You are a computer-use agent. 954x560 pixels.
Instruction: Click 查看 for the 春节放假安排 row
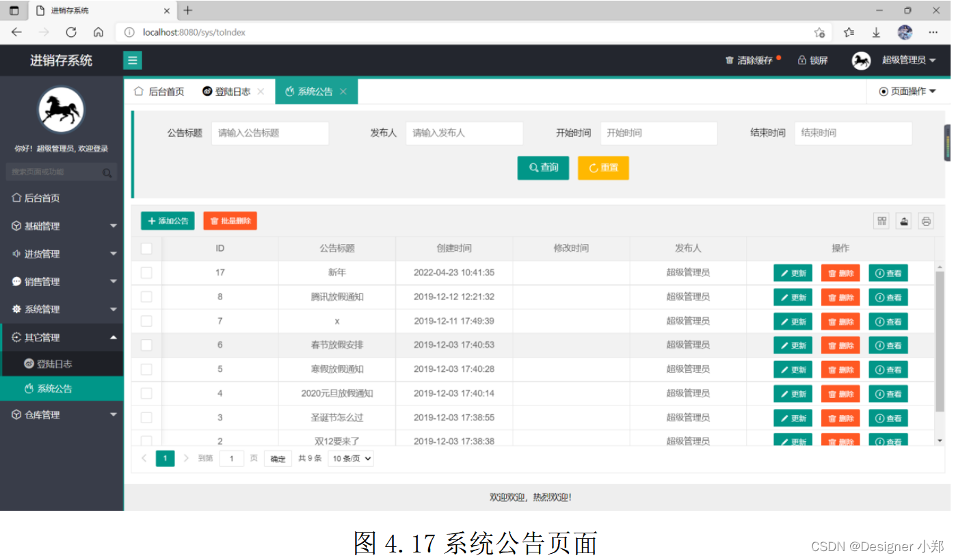[x=888, y=345]
